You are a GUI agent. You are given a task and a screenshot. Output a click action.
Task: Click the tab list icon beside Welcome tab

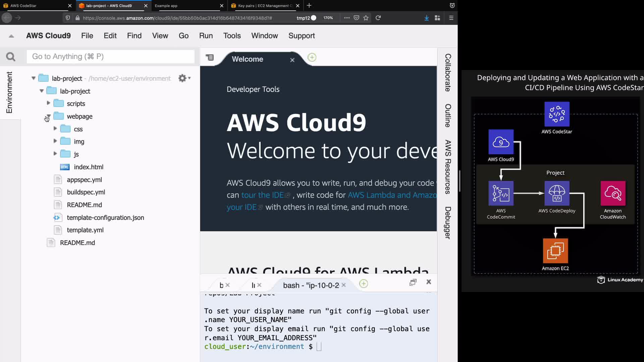tap(210, 57)
